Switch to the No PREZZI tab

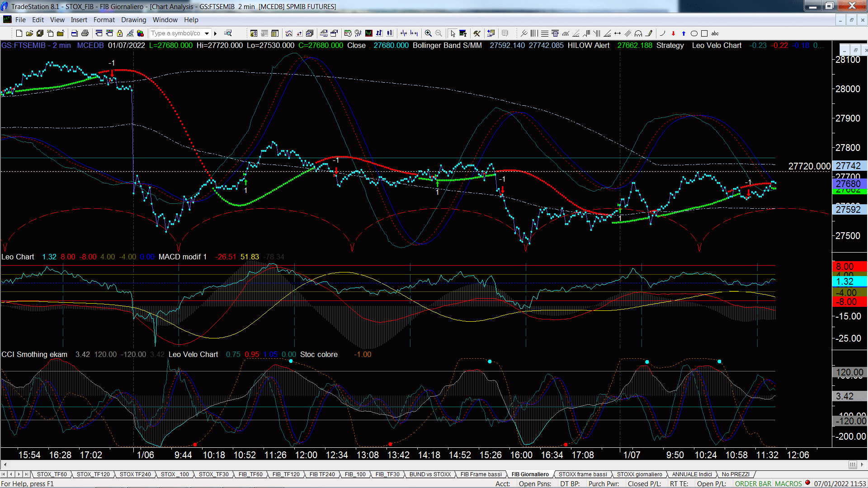pyautogui.click(x=736, y=474)
